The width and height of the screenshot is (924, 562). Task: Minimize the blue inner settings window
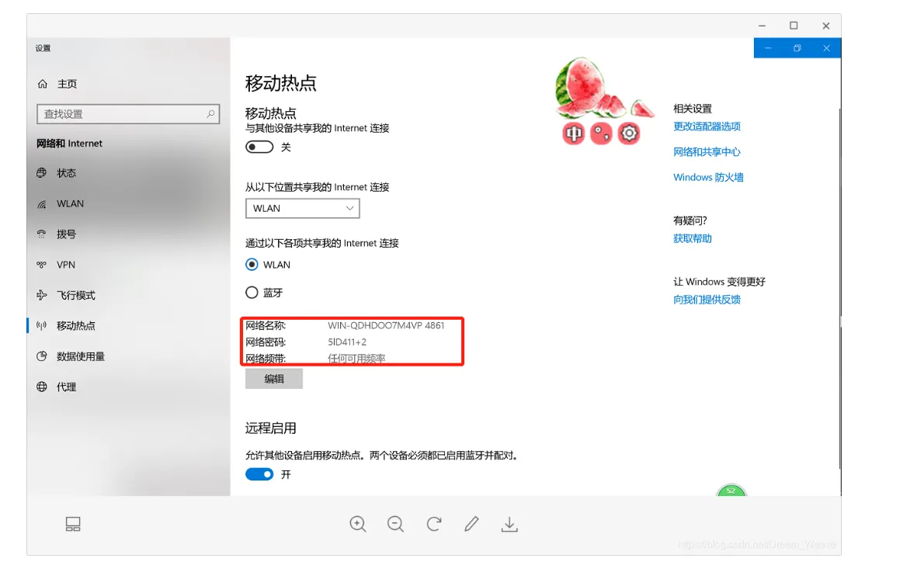768,47
